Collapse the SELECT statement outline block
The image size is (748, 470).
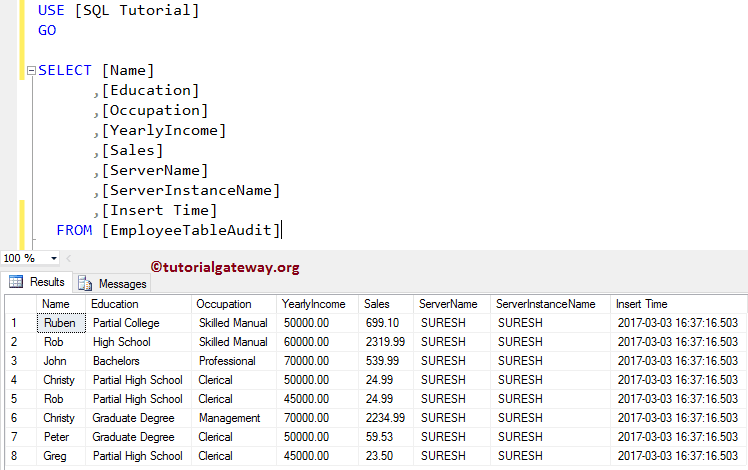click(x=31, y=71)
